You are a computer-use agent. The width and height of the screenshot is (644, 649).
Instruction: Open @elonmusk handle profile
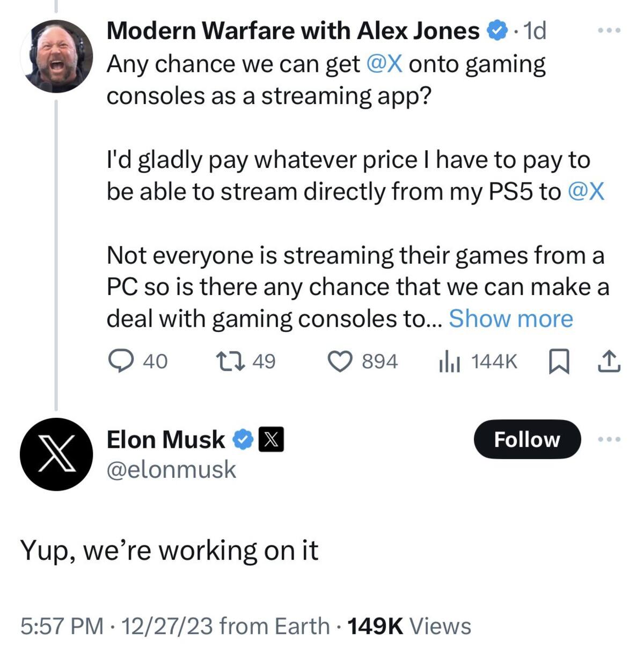(172, 470)
